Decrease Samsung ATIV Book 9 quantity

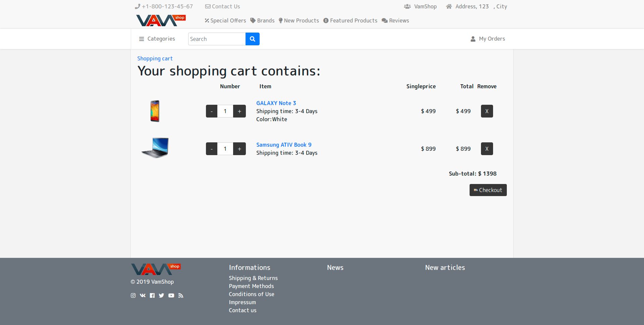[x=212, y=149]
